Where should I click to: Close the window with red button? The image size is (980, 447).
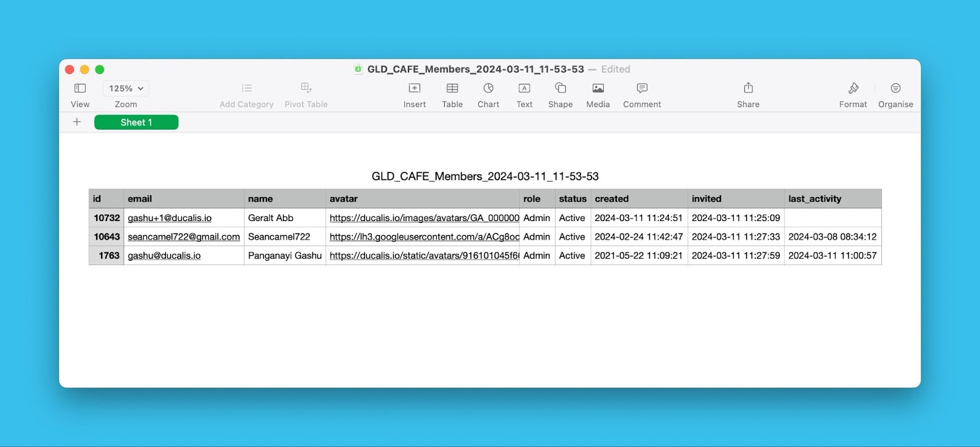tap(70, 70)
